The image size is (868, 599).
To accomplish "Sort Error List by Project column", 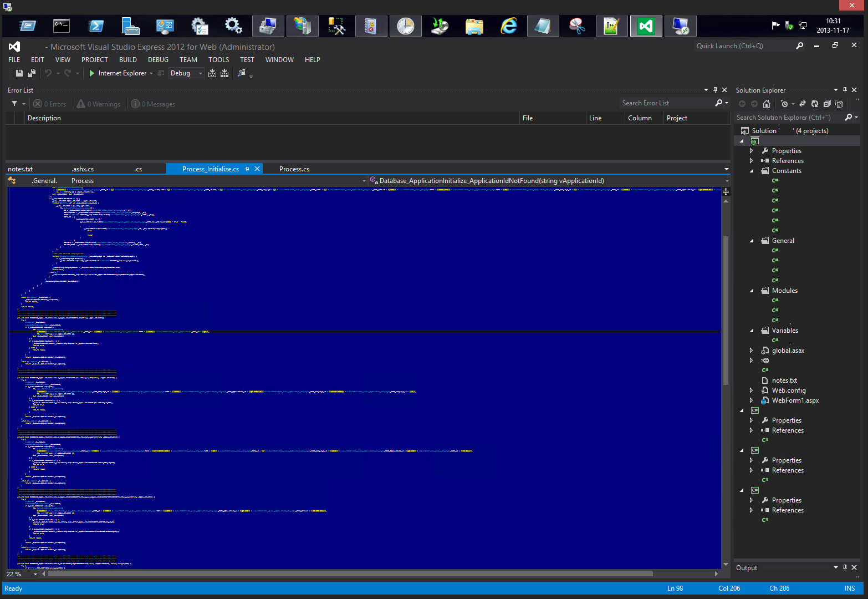I will (x=696, y=118).
